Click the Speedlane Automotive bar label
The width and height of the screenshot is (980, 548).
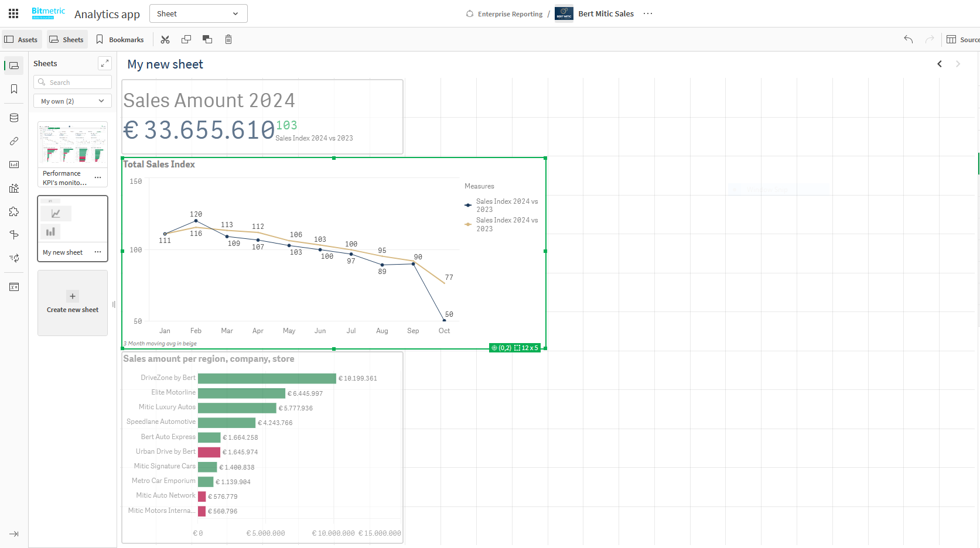click(x=161, y=422)
